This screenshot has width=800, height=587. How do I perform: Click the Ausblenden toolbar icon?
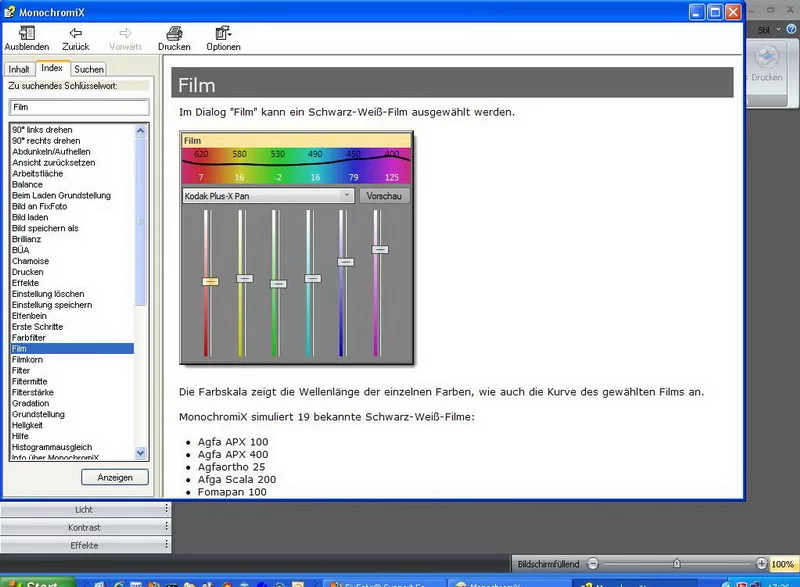pos(26,33)
